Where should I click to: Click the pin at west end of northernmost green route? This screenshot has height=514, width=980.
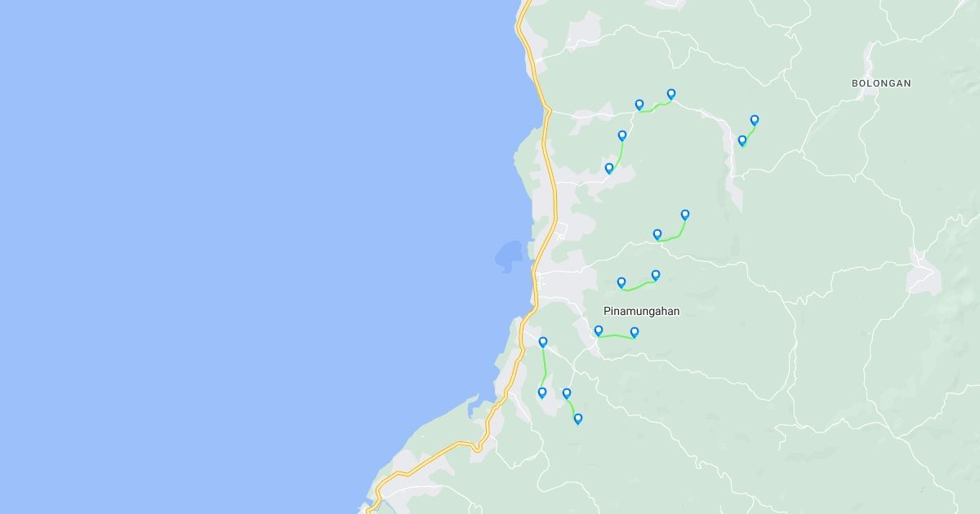pyautogui.click(x=639, y=104)
